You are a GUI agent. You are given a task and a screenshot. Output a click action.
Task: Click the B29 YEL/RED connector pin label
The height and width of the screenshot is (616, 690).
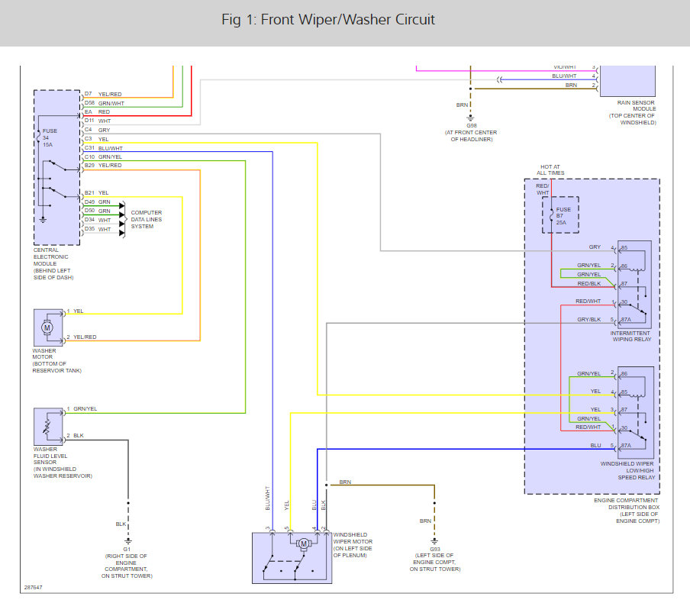(103, 166)
